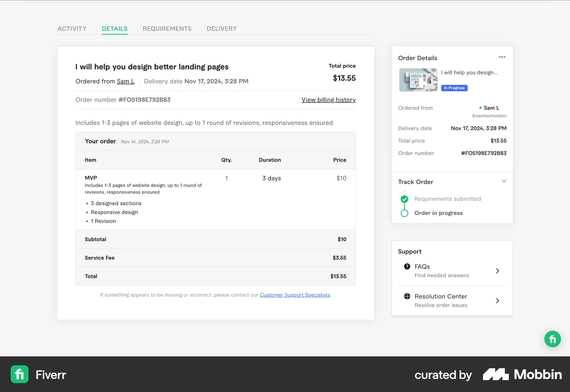Click the chevron next to FAQs

pyautogui.click(x=498, y=271)
